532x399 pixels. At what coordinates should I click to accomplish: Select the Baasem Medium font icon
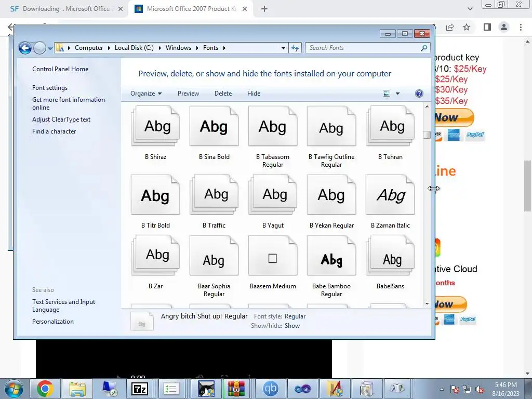273,256
